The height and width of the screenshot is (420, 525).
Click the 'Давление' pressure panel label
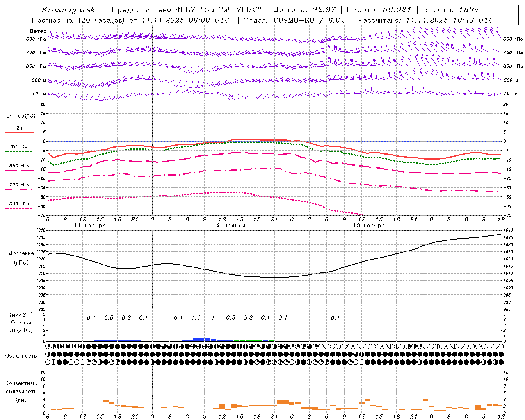pos(21,253)
